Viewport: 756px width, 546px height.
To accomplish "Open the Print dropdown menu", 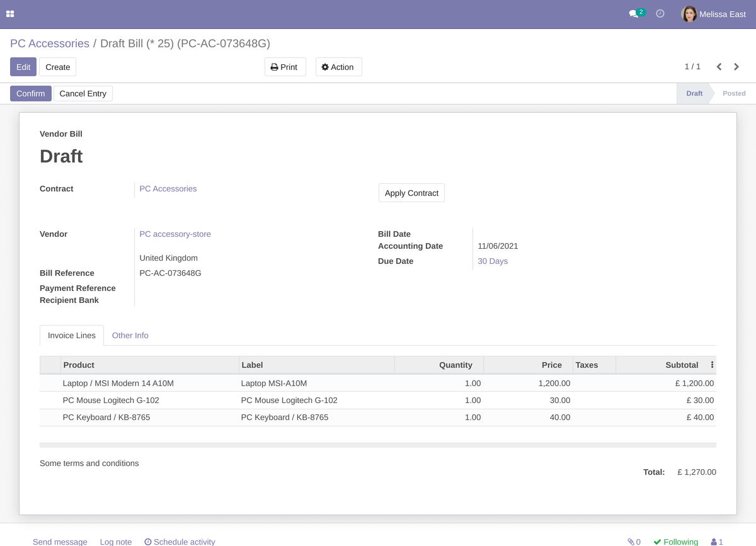I will (x=285, y=67).
